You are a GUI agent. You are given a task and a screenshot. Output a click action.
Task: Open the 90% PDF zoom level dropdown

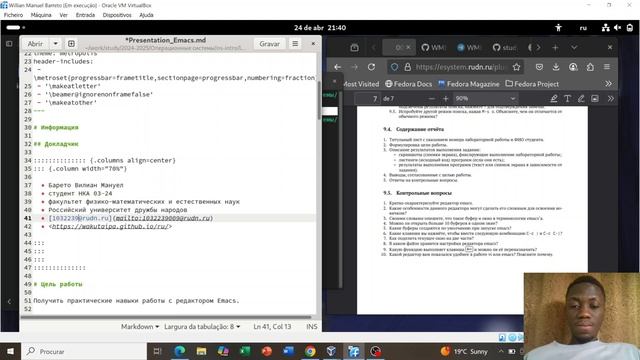coord(485,98)
